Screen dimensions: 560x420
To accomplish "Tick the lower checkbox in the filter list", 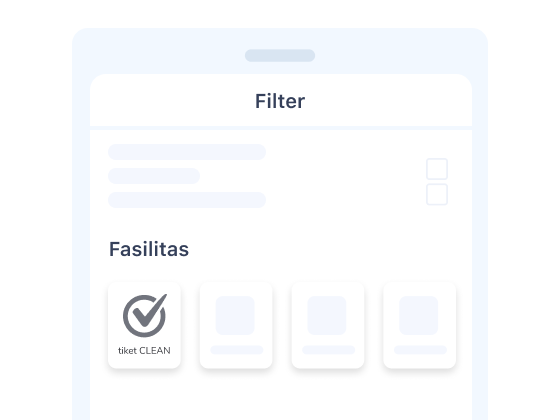I will [437, 195].
